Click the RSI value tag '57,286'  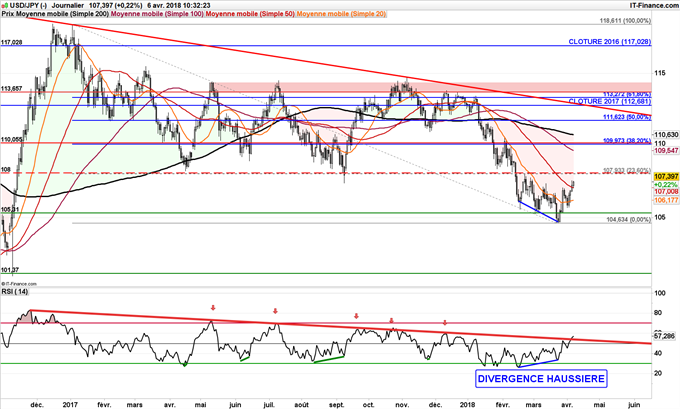tap(664, 336)
